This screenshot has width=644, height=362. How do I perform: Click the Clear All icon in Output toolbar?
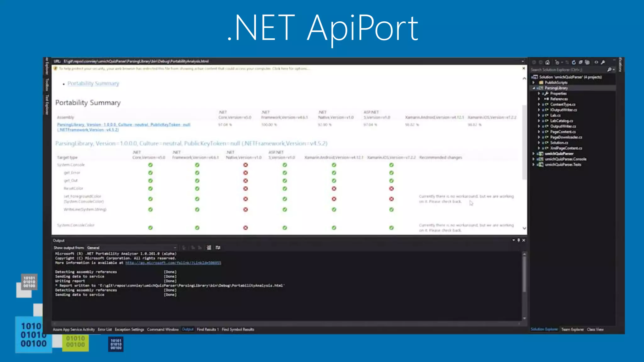coord(209,248)
